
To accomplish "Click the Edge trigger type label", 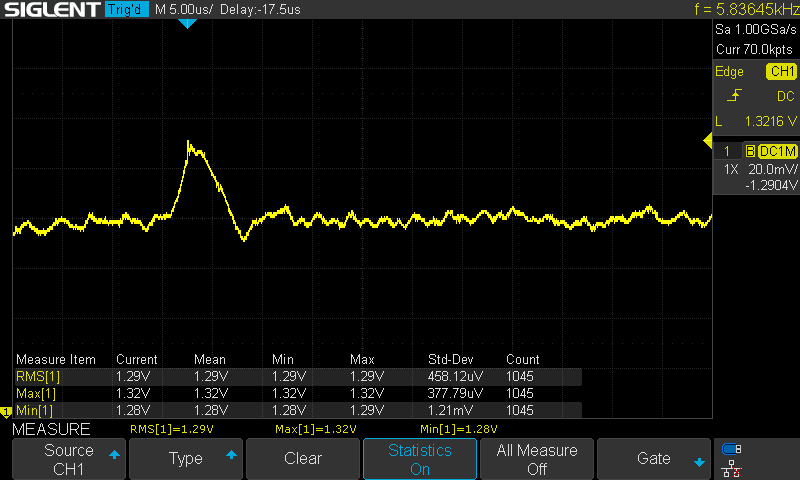I will click(x=729, y=71).
